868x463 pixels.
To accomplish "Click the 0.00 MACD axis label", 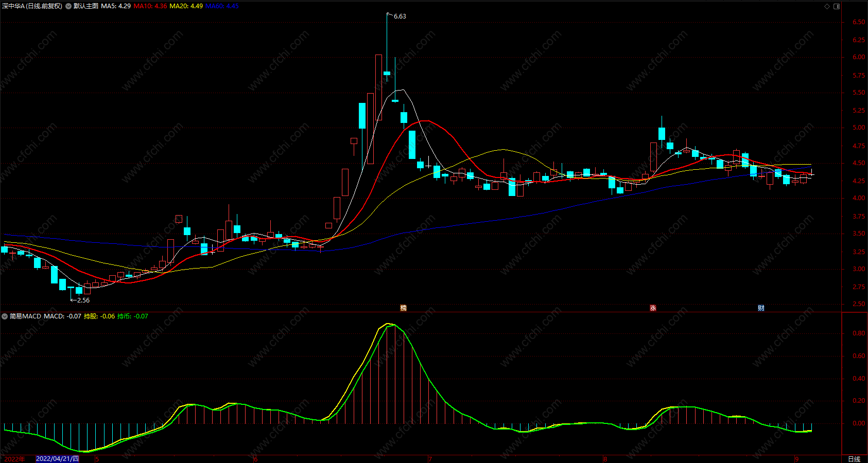I will tap(859, 423).
